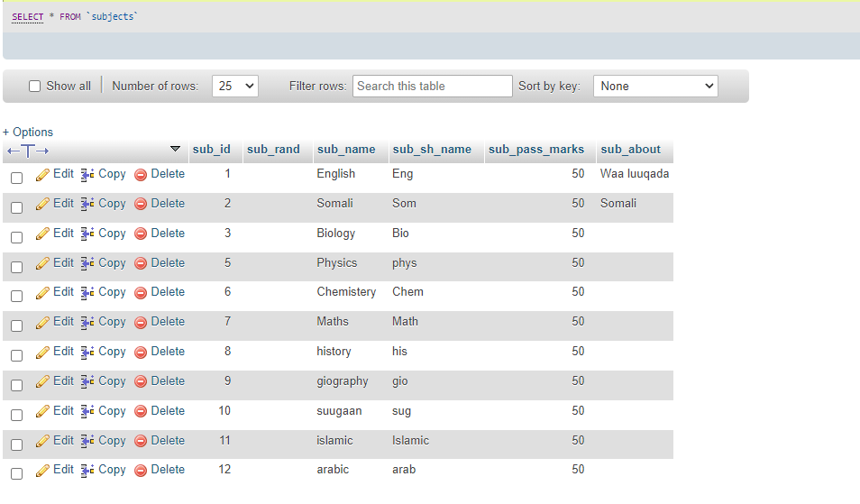Screen dimensions: 860x504
Task: Click the pencil Edit icon for history row
Action: click(42, 353)
